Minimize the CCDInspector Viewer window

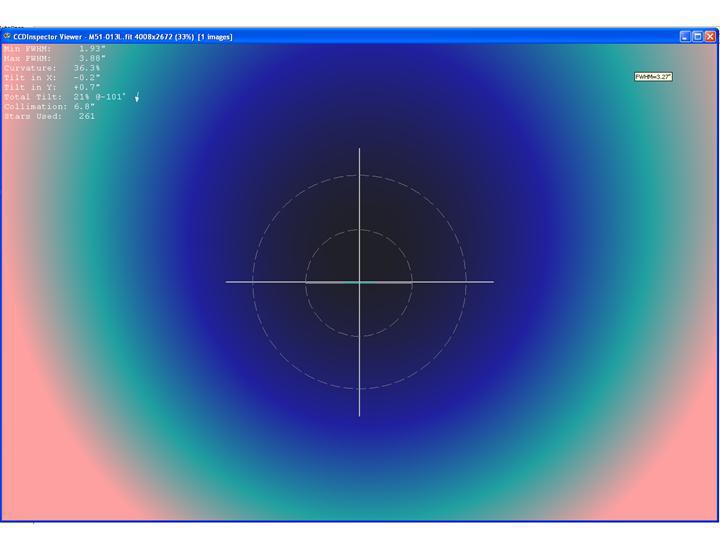pyautogui.click(x=685, y=37)
